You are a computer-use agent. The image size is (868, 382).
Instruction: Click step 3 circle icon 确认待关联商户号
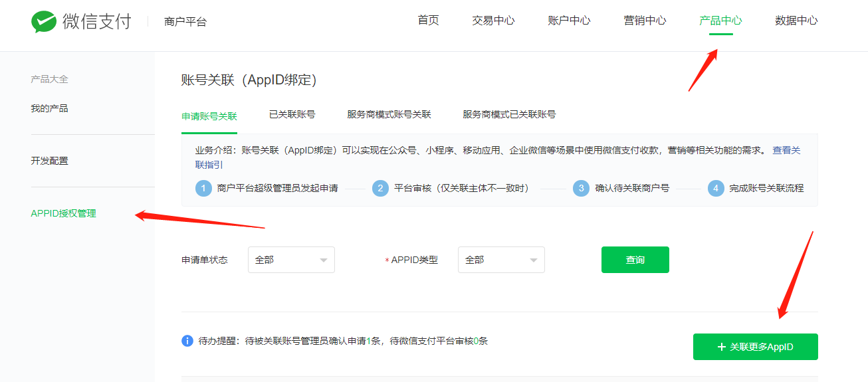[581, 188]
